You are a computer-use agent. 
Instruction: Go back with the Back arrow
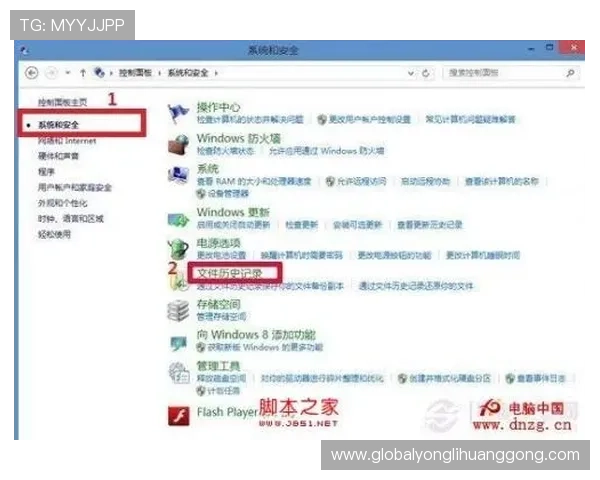[31, 72]
